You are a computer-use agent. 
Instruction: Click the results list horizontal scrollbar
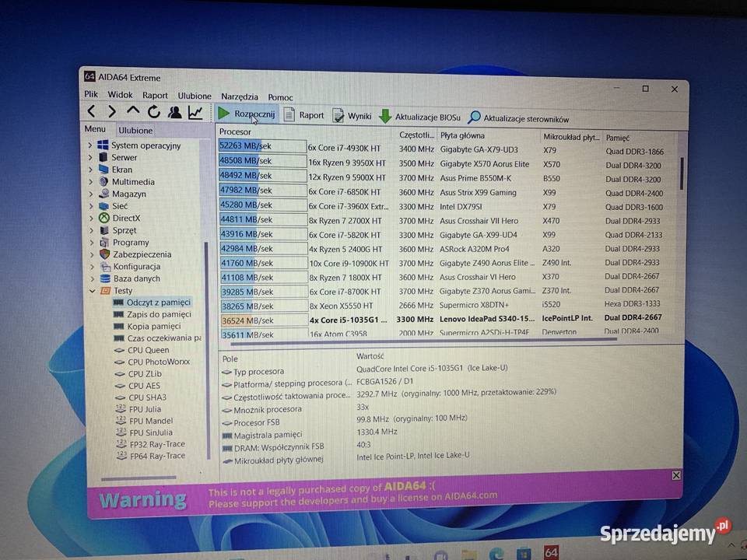[x=423, y=341]
